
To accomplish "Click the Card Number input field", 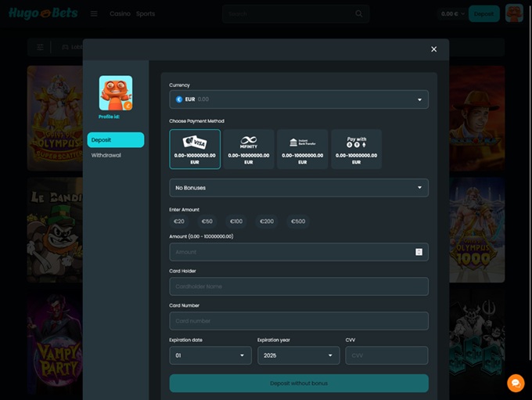I will (x=298, y=321).
